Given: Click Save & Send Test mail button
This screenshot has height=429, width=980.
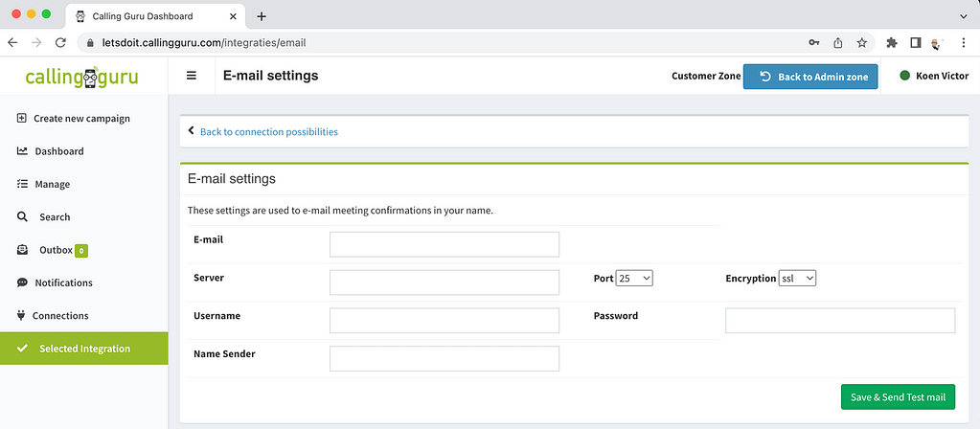Looking at the screenshot, I should point(899,397).
